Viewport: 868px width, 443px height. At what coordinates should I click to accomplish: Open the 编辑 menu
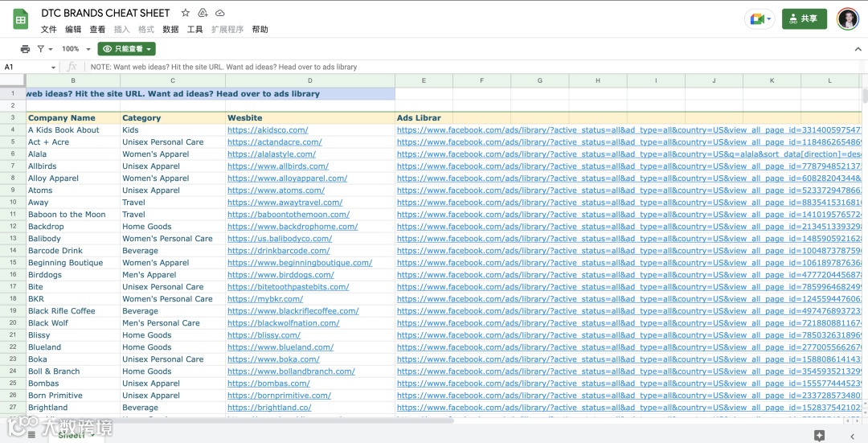coord(73,30)
